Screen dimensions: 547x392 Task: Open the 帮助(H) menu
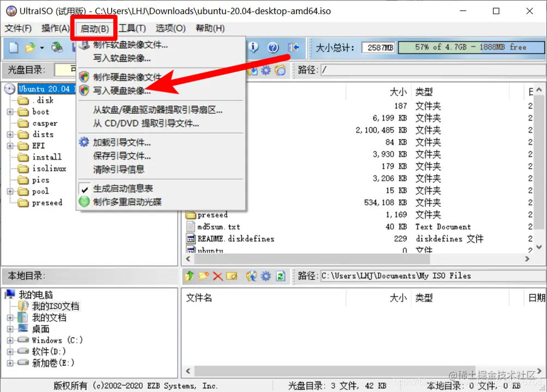(x=210, y=28)
